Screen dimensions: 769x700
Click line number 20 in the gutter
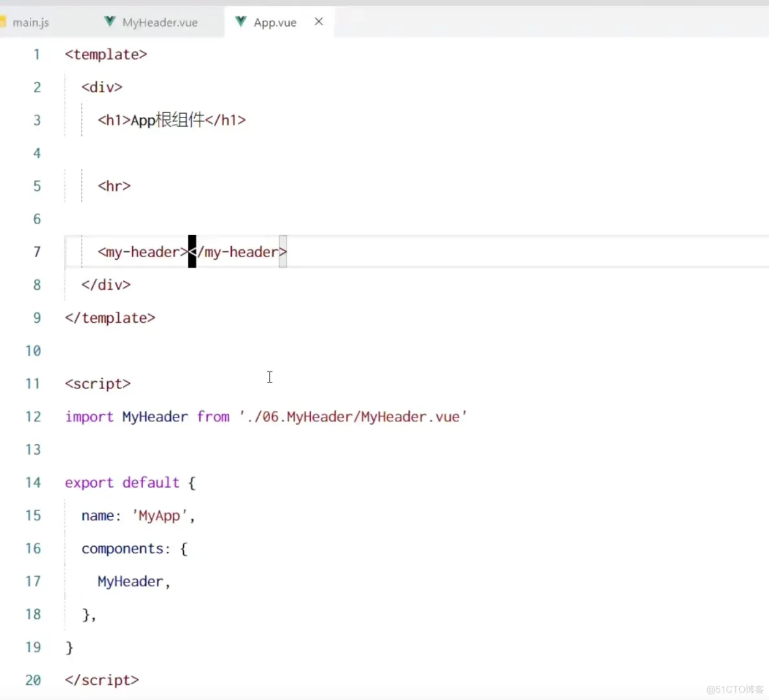[33, 681]
